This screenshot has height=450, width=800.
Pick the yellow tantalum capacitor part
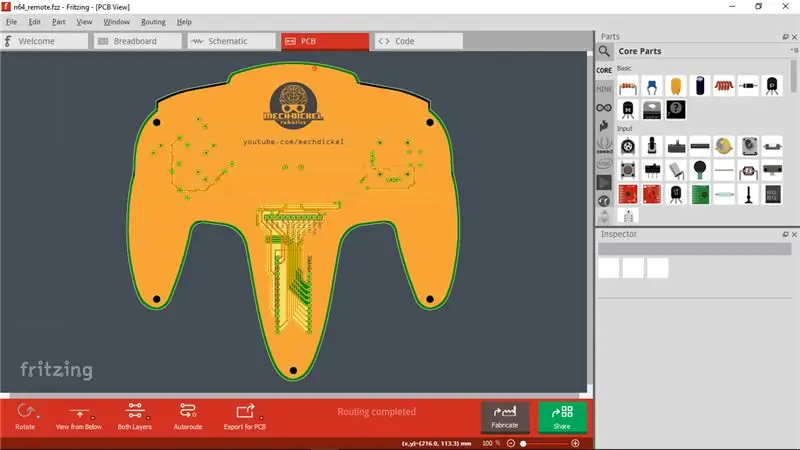click(676, 86)
